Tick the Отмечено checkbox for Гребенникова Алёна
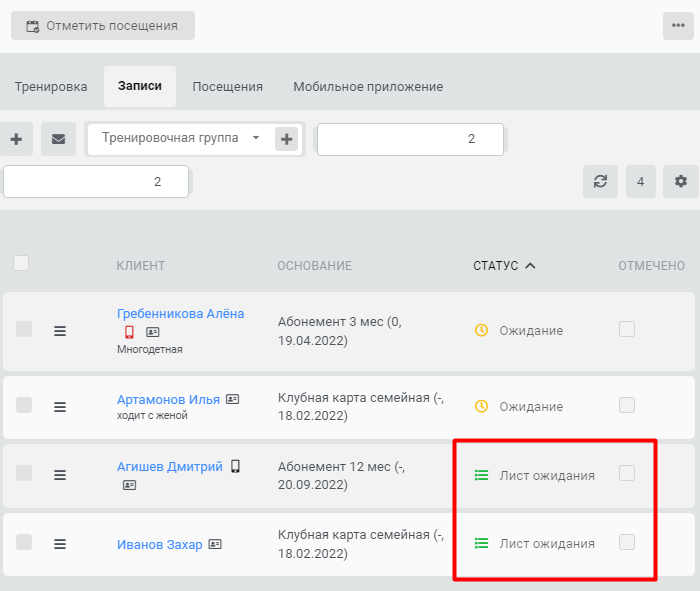The width and height of the screenshot is (700, 591). coord(627,329)
